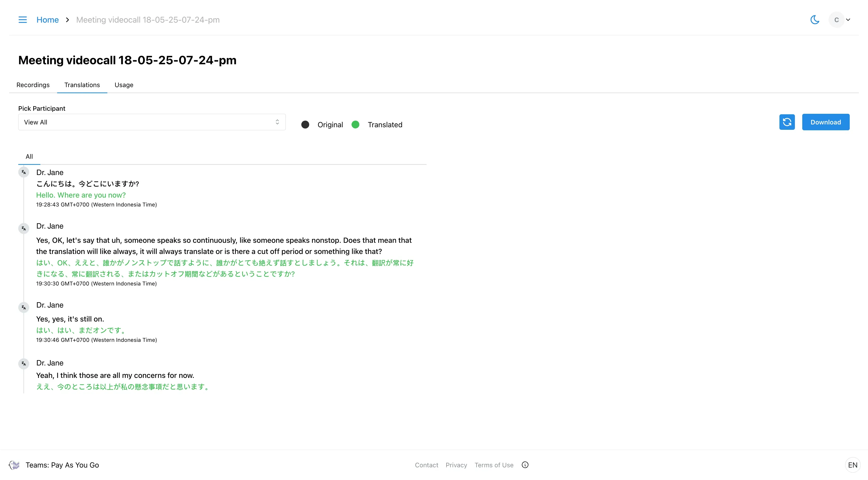Select the All sub-tab
Screen dimensions: 868x480
(29, 156)
